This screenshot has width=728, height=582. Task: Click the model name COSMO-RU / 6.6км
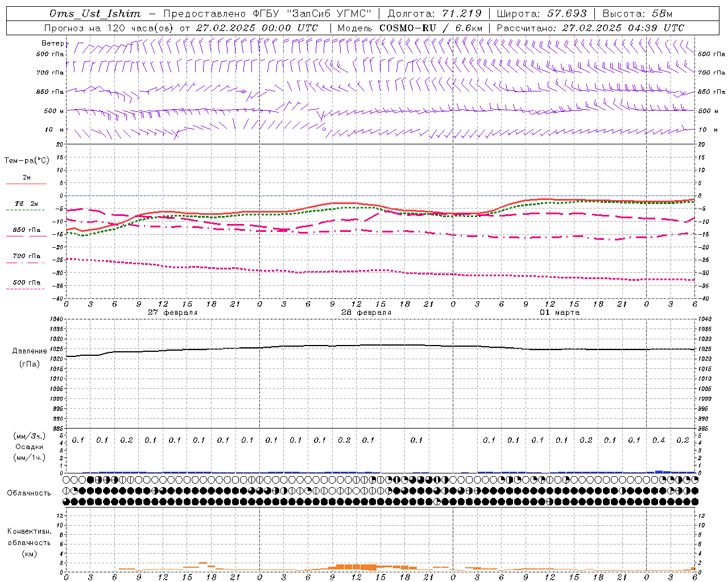(431, 28)
